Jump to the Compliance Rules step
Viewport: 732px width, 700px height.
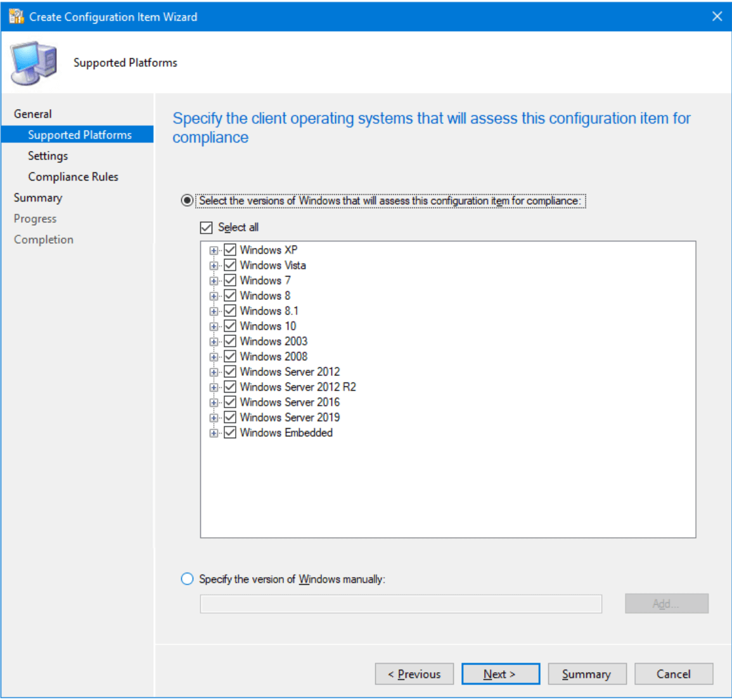74,177
